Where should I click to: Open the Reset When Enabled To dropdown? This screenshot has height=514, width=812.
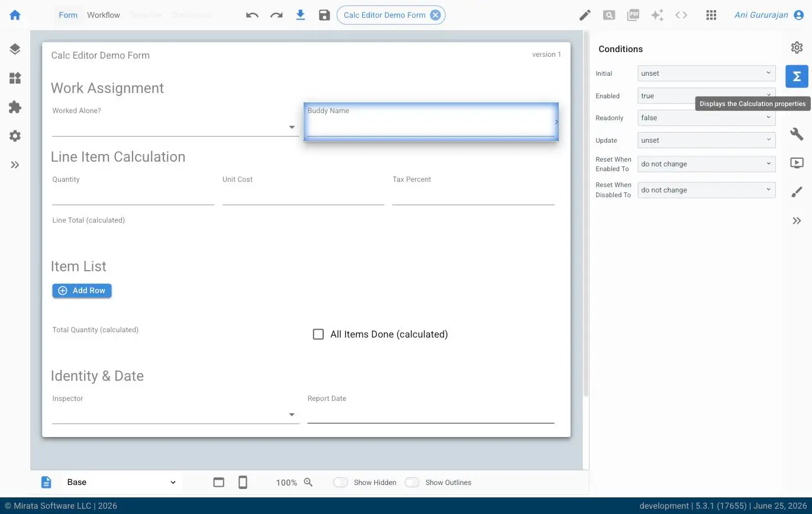706,164
